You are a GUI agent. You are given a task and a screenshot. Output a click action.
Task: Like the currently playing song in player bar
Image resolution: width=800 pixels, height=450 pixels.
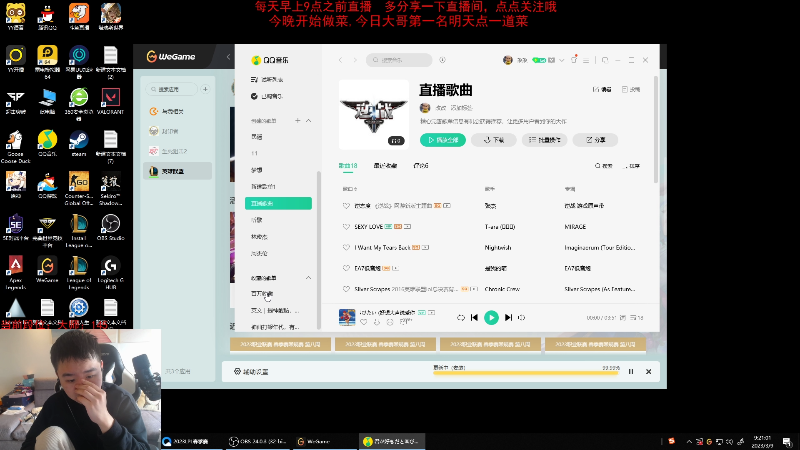364,322
